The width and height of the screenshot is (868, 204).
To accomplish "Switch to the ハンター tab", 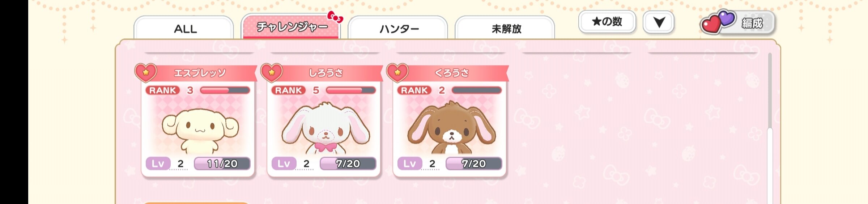I will click(398, 27).
